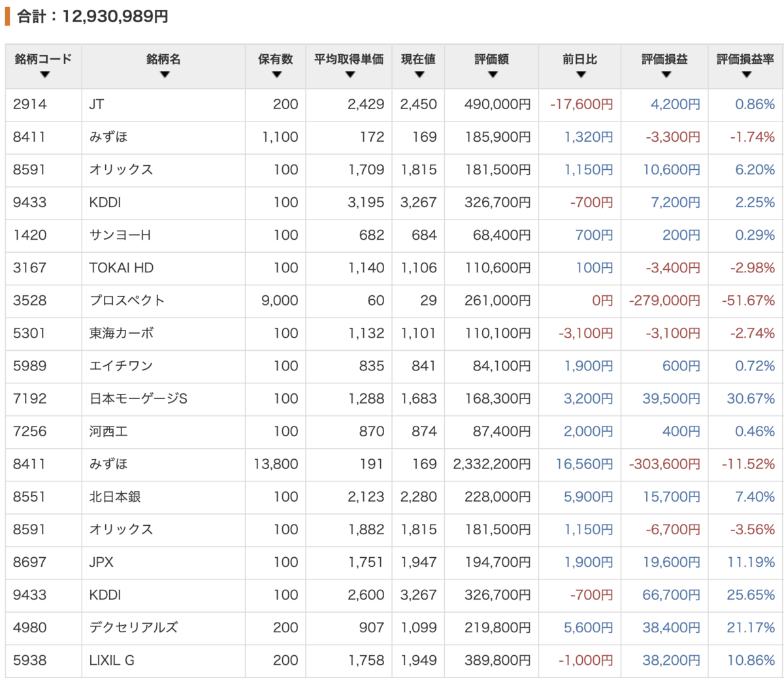Image resolution: width=784 pixels, height=678 pixels.
Task: Click オリックス average cost 1,709
Action: (366, 170)
